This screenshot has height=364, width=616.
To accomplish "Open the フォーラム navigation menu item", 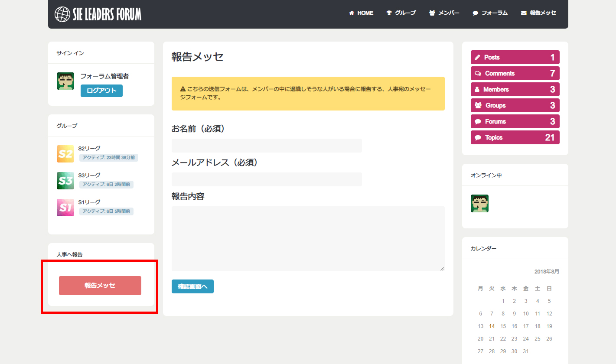I will coord(490,13).
